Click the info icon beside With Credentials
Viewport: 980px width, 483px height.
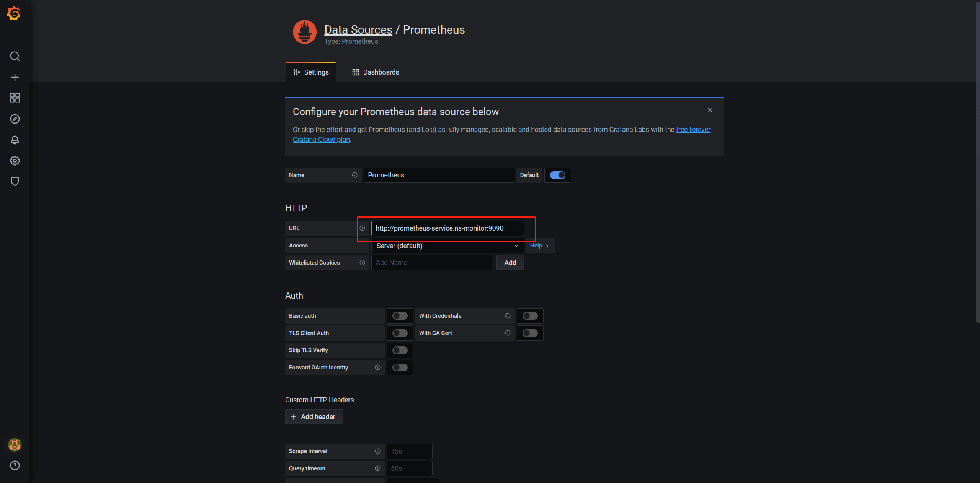pyautogui.click(x=508, y=316)
